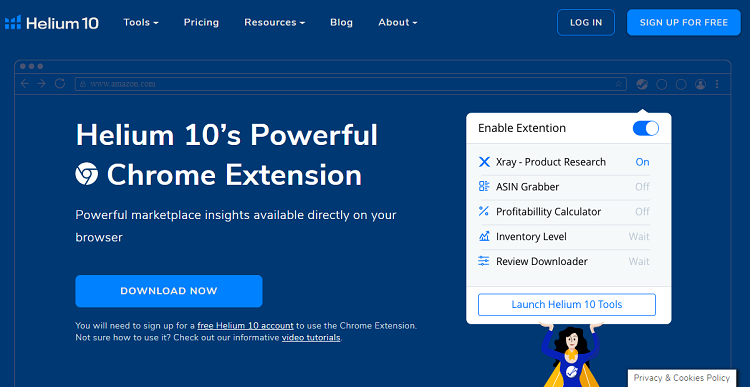Click the Chrome logo in the heading
The width and height of the screenshot is (750, 387).
[87, 174]
